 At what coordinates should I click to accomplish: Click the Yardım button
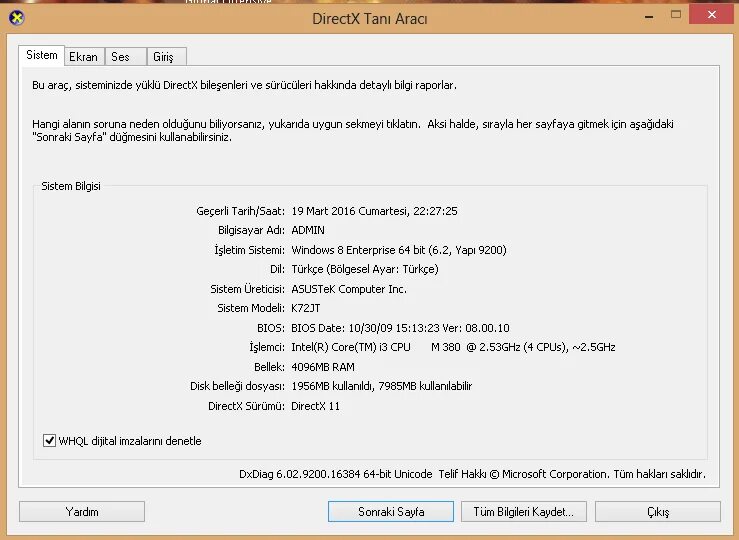point(82,512)
